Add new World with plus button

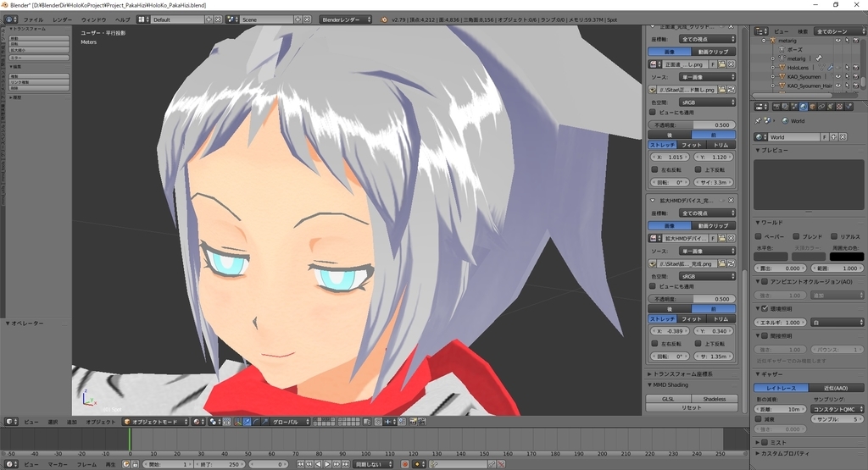[834, 136]
